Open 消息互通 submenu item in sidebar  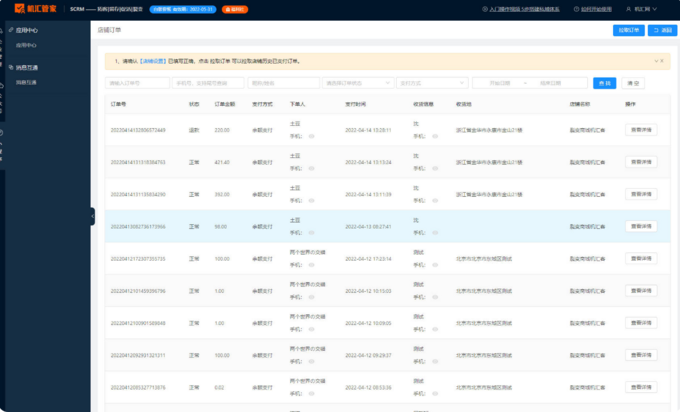[x=27, y=81]
